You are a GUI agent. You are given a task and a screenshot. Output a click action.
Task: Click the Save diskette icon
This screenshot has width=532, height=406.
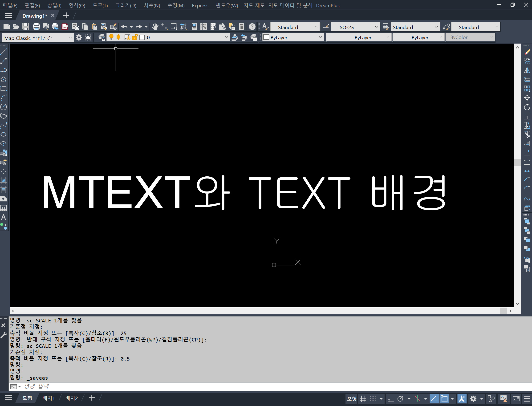point(26,27)
